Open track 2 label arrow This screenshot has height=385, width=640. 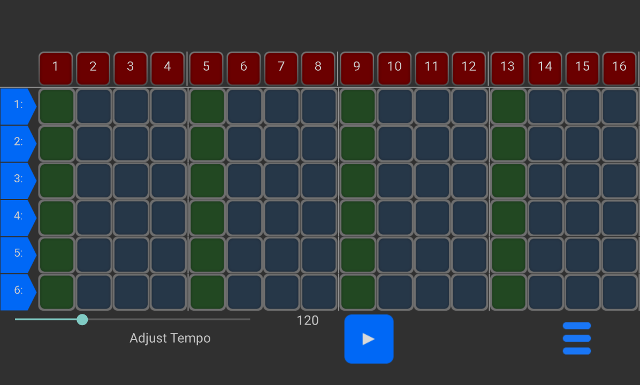[x=18, y=144]
